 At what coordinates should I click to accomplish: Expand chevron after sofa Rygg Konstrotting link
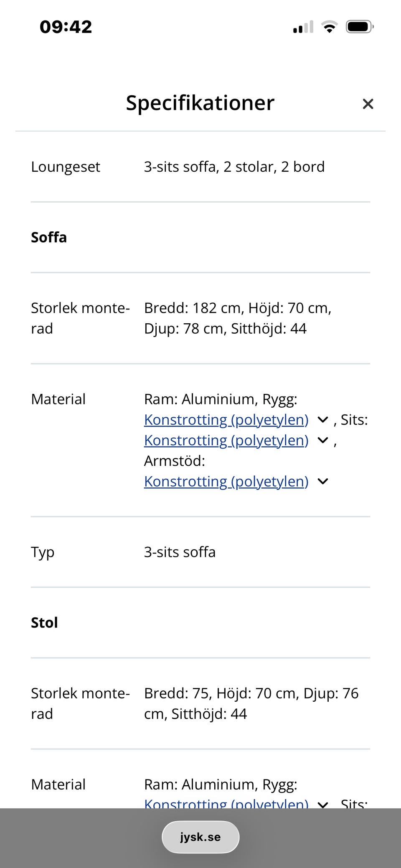(323, 420)
